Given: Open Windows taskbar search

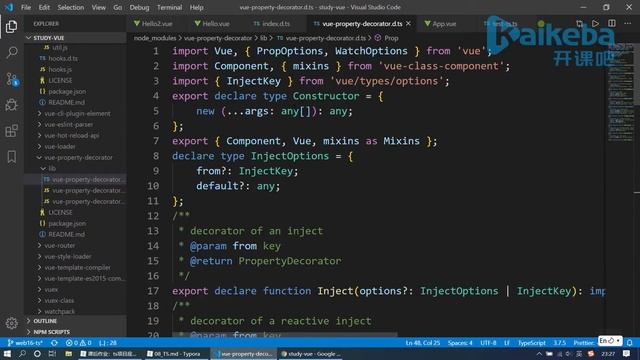Looking at the screenshot, I should (22, 354).
